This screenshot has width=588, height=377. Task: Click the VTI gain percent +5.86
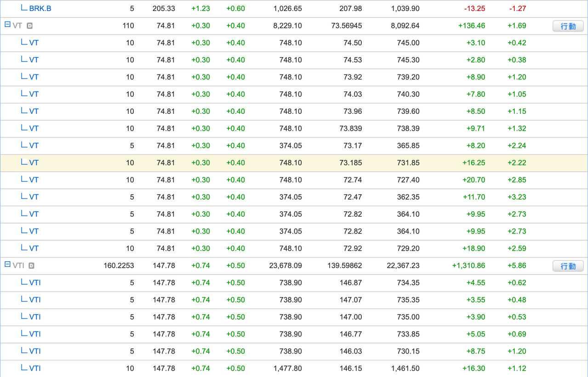517,265
